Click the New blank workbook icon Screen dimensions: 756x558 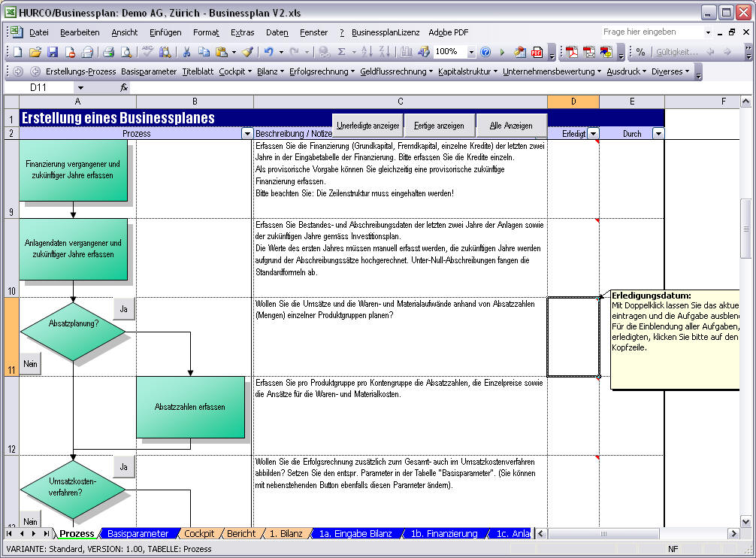coord(18,52)
